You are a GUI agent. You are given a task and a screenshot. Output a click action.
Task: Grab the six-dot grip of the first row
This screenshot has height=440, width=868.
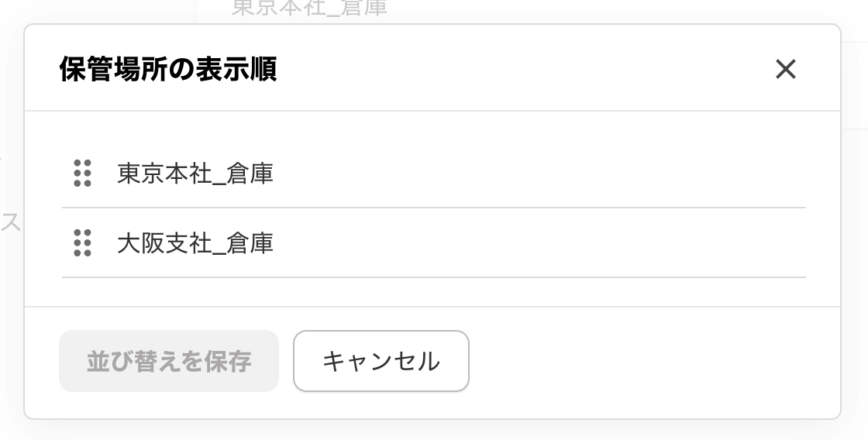(82, 174)
